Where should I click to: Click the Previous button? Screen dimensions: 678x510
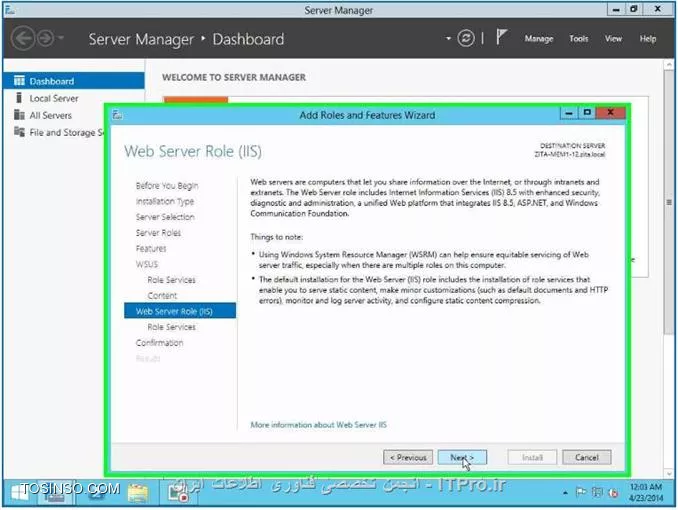coord(408,457)
